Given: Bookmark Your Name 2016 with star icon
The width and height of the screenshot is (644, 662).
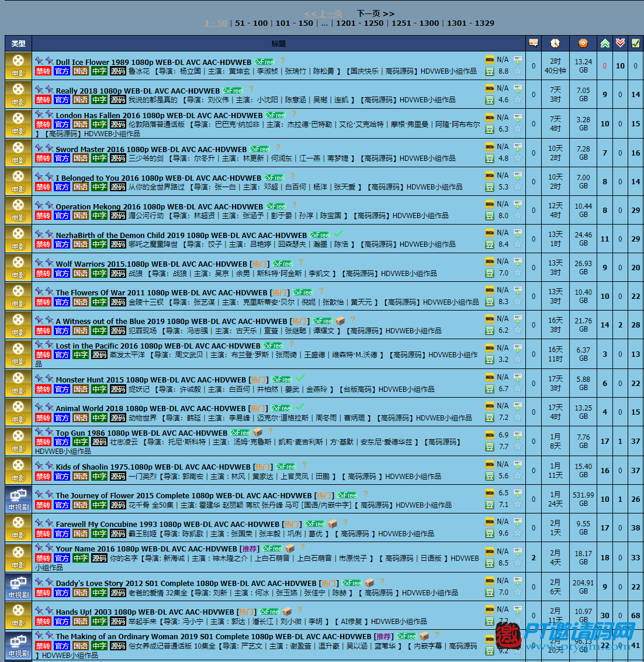Looking at the screenshot, I should [518, 563].
